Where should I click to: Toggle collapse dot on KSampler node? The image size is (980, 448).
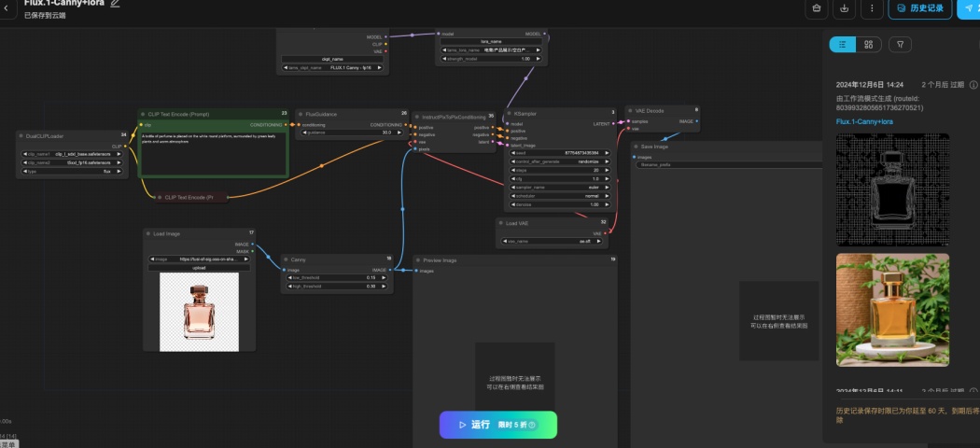(x=509, y=114)
